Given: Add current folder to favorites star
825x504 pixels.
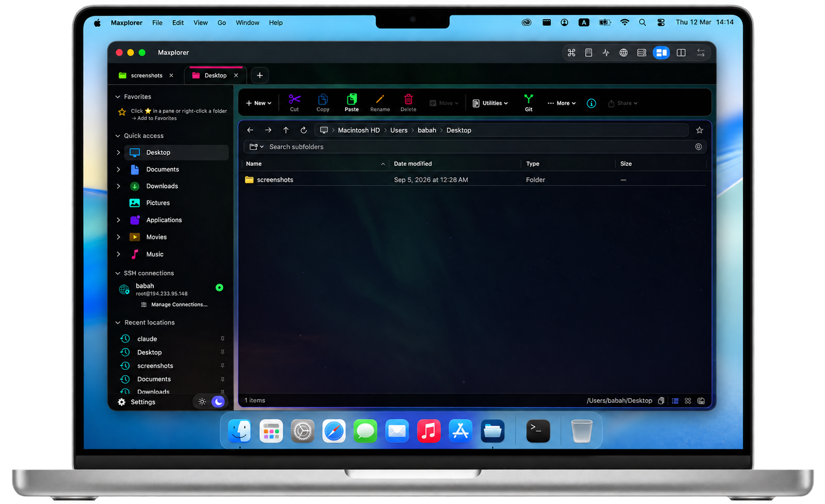Looking at the screenshot, I should (x=700, y=130).
